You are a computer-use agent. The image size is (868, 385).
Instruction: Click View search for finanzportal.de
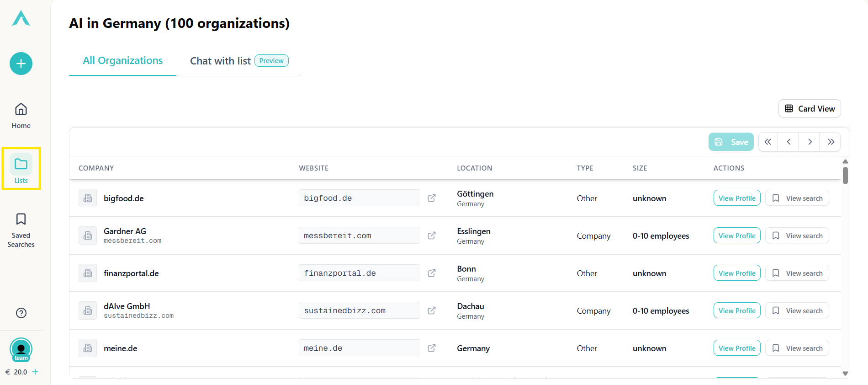click(797, 273)
